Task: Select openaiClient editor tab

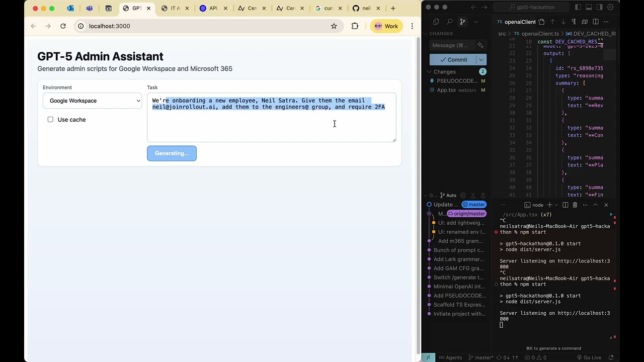Action: (516, 22)
